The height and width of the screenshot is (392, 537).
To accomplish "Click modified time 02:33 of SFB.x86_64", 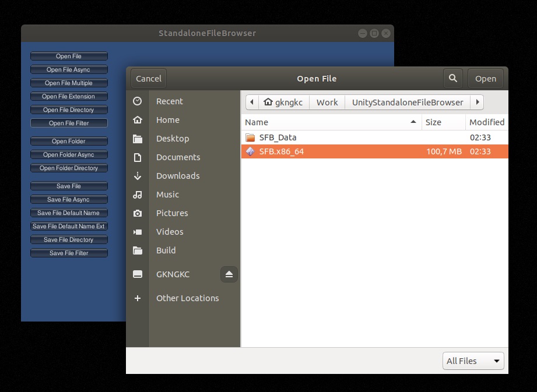I will click(x=480, y=151).
